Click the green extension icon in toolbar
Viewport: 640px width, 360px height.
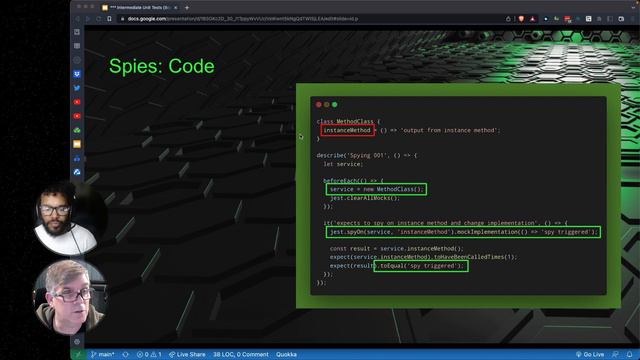(557, 19)
